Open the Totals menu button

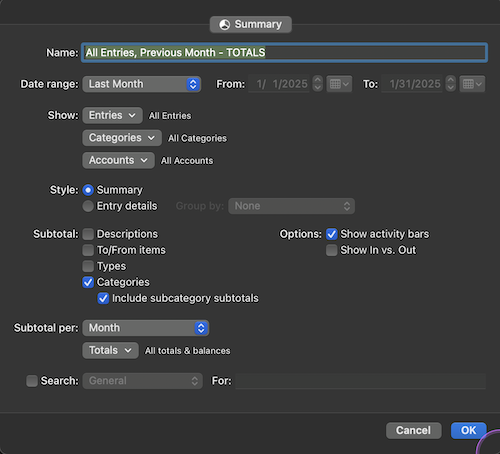coord(110,350)
